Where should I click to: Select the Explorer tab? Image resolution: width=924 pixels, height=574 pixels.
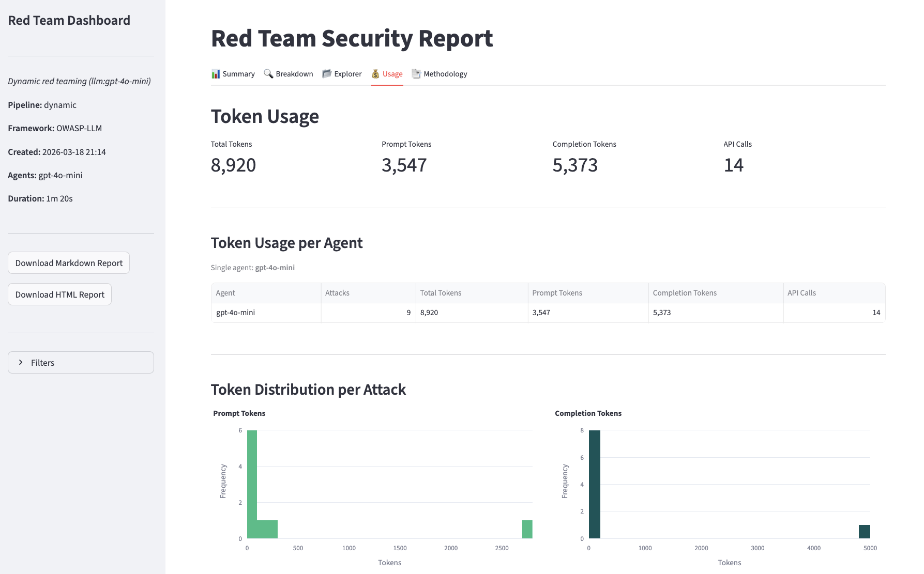point(347,74)
